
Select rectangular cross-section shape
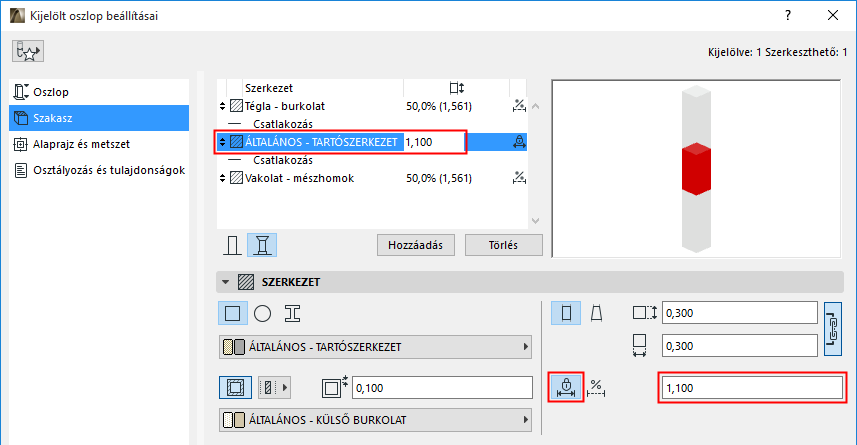coord(233,313)
